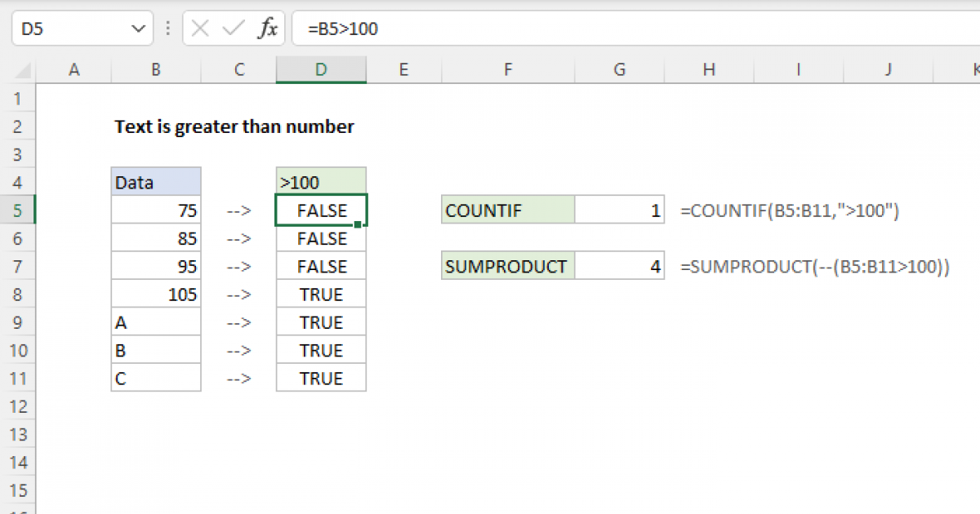Screen dimensions: 980x514
Task: Click cell containing 105
Action: click(155, 295)
